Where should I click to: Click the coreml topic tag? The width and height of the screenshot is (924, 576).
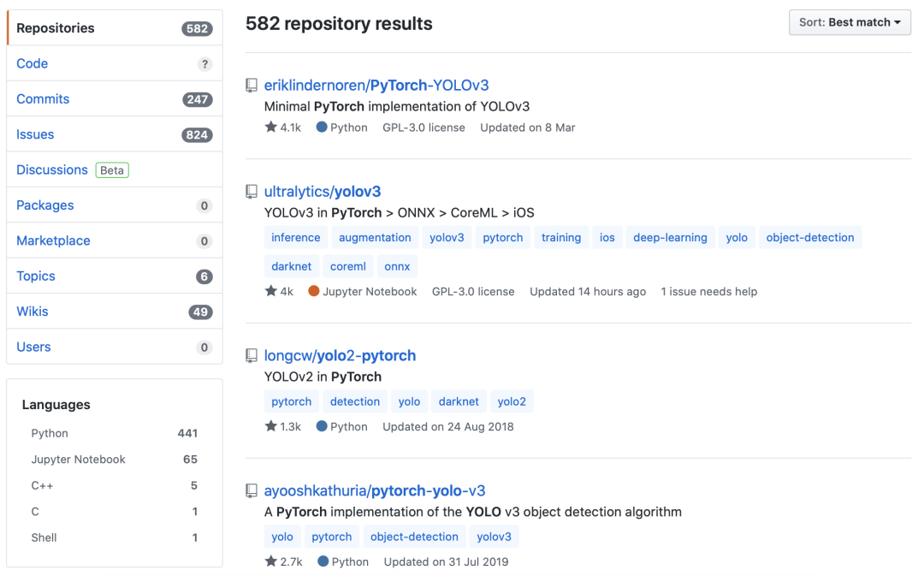[348, 266]
